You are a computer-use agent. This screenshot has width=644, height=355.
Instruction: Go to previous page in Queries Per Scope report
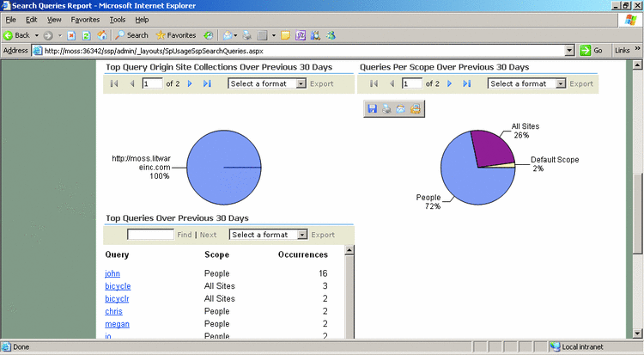pos(392,83)
